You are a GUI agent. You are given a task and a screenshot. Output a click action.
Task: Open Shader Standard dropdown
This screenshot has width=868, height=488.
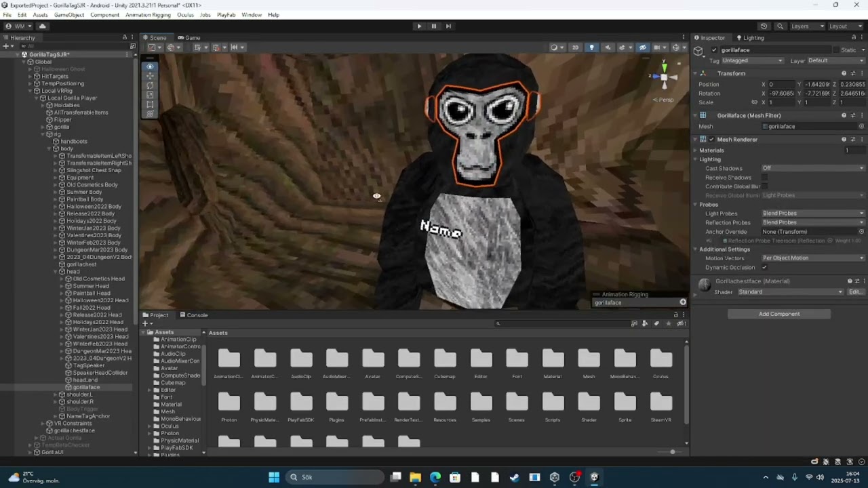(x=791, y=292)
